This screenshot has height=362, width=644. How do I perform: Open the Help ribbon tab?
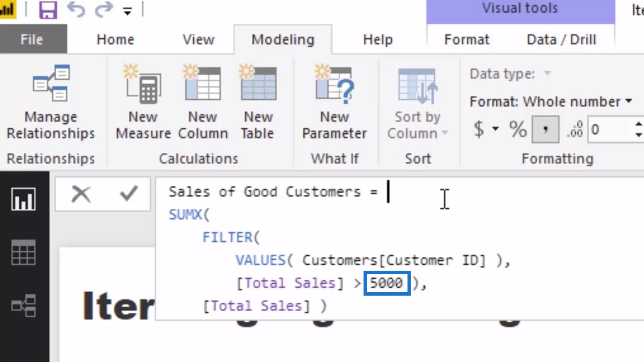coord(378,39)
